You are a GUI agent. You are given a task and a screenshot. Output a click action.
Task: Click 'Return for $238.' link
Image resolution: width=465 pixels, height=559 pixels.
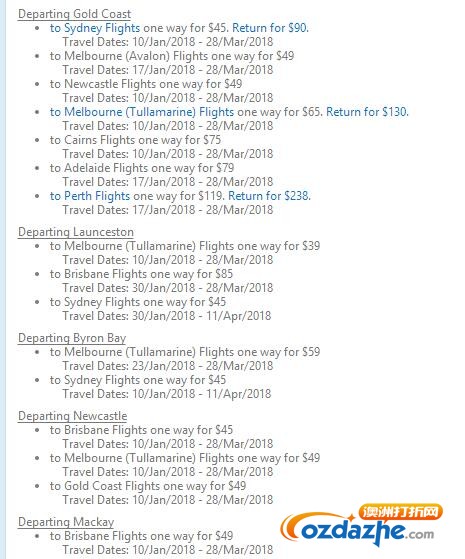pos(270,196)
